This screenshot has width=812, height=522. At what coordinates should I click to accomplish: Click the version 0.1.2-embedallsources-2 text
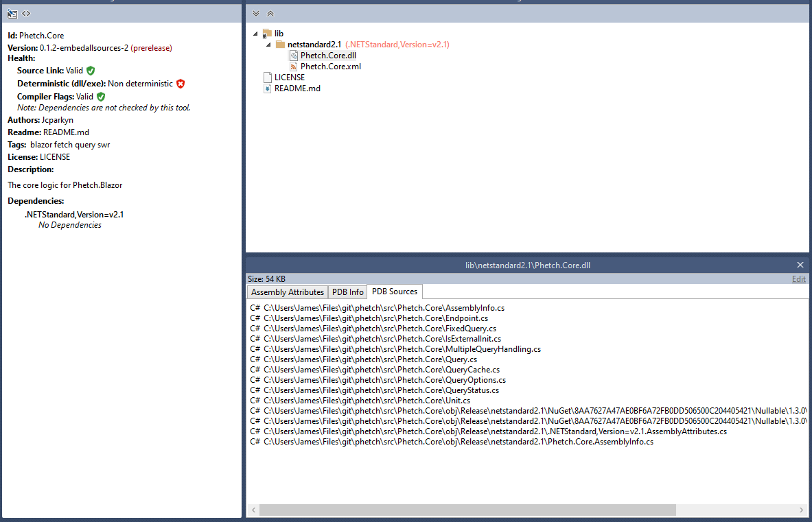[x=84, y=47]
